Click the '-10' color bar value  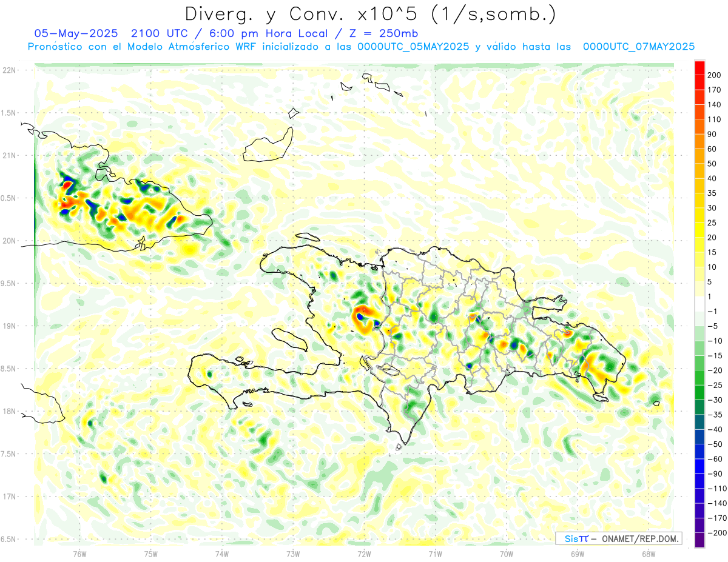[715, 341]
